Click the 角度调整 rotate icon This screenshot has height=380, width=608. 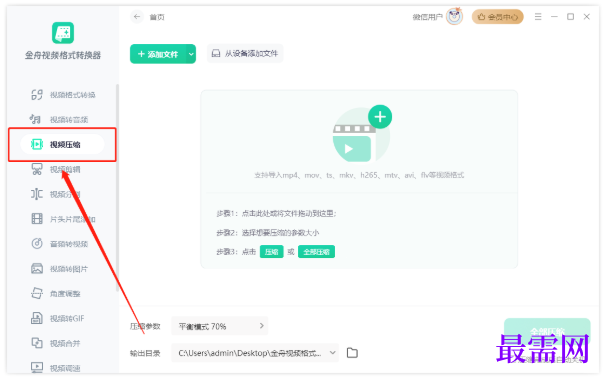[37, 294]
